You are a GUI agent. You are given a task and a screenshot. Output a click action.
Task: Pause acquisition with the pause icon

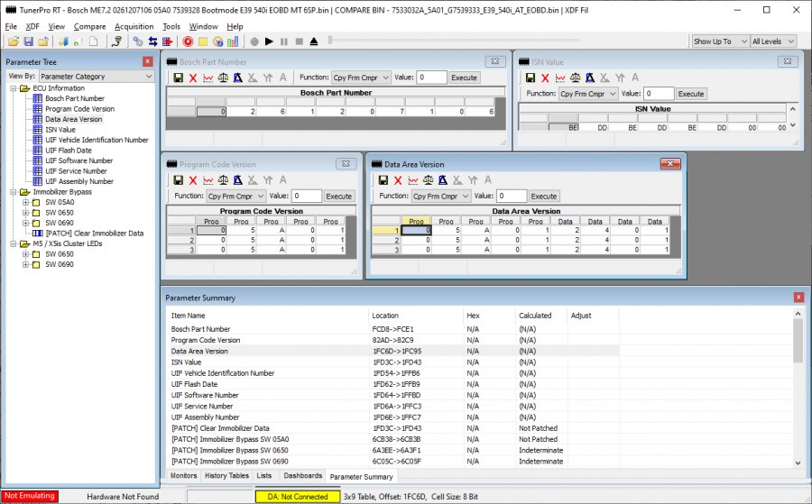click(284, 41)
